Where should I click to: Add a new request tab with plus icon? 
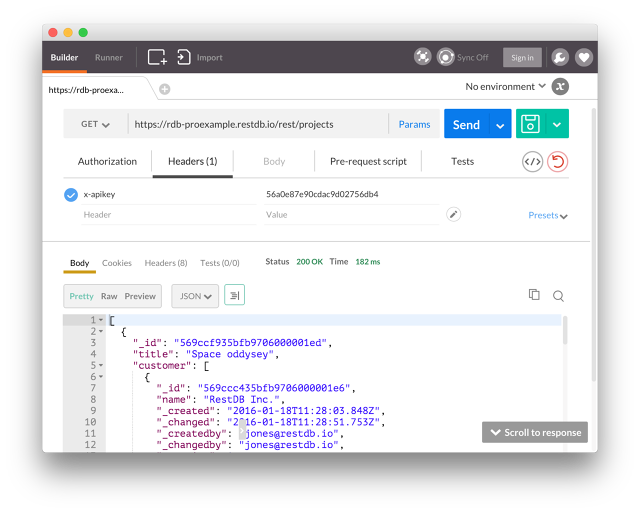[164, 89]
